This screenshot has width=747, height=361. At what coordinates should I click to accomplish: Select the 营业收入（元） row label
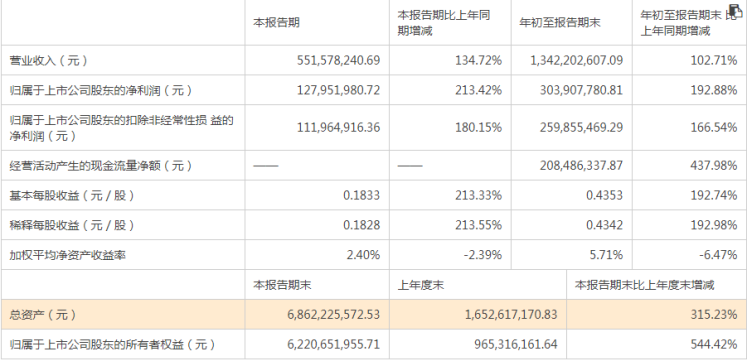pos(49,60)
